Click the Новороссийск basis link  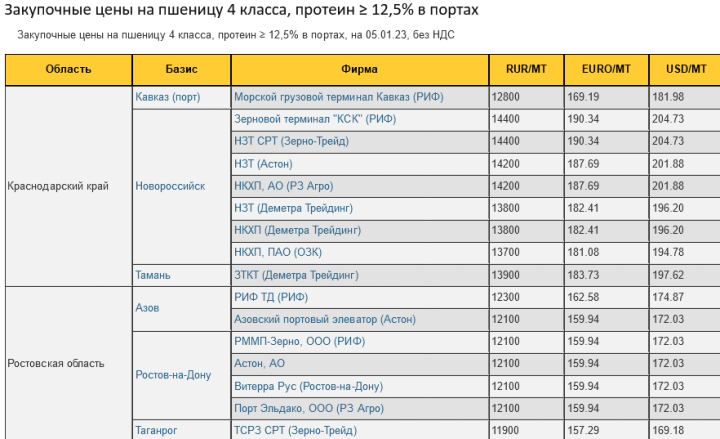tap(170, 186)
